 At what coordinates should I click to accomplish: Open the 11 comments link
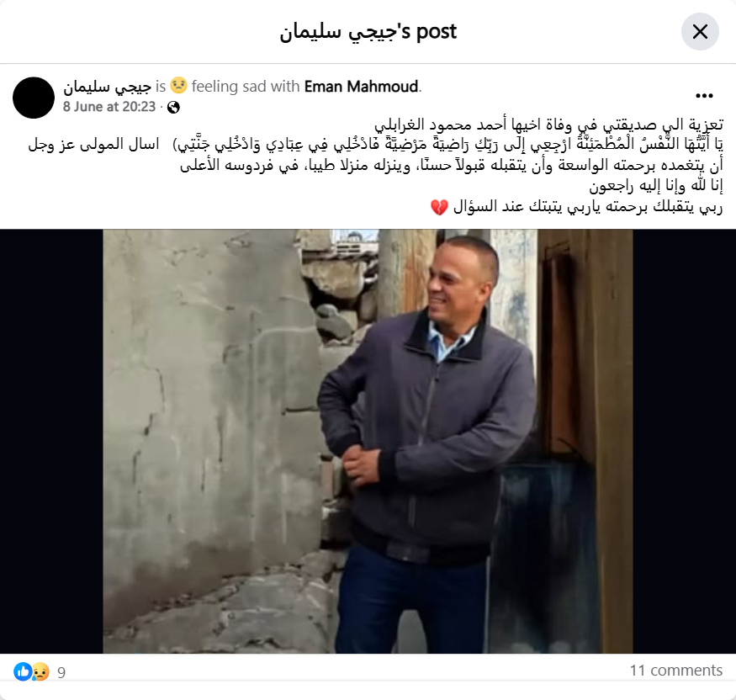point(676,670)
